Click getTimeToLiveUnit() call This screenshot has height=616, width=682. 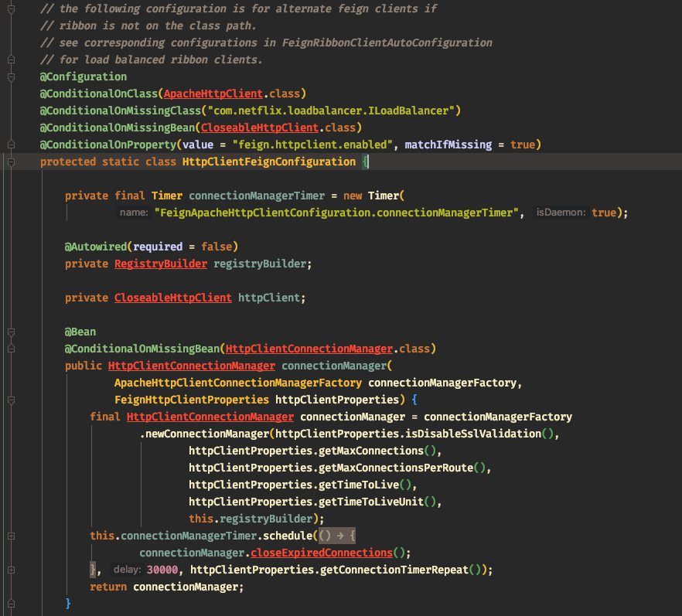377,502
